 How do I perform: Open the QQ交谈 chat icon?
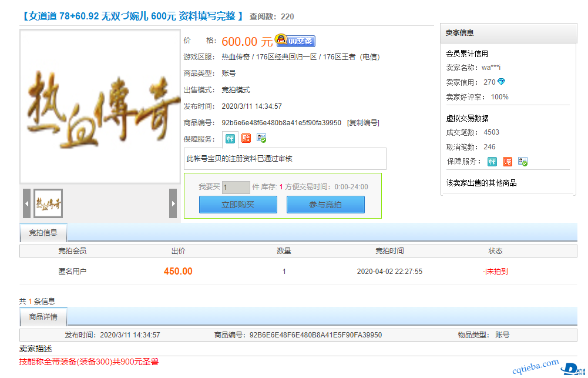click(295, 40)
